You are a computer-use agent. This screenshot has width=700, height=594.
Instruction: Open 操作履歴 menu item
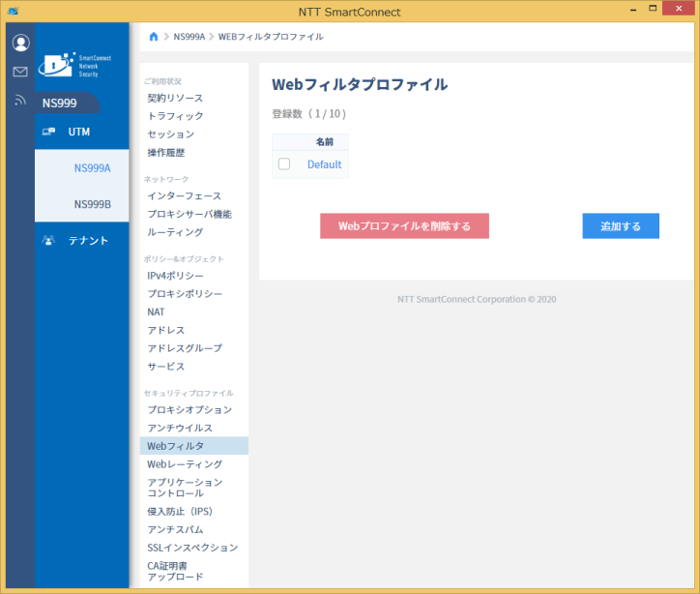(x=166, y=152)
